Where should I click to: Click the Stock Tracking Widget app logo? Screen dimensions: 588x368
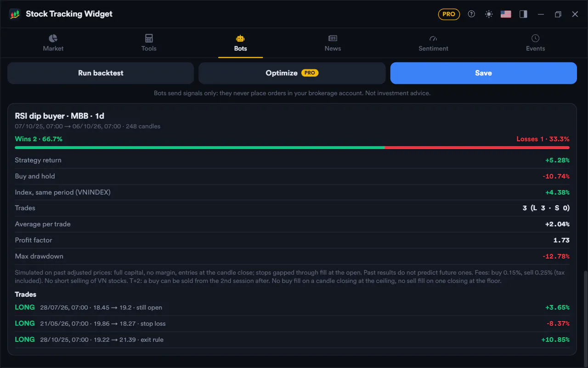click(x=15, y=14)
